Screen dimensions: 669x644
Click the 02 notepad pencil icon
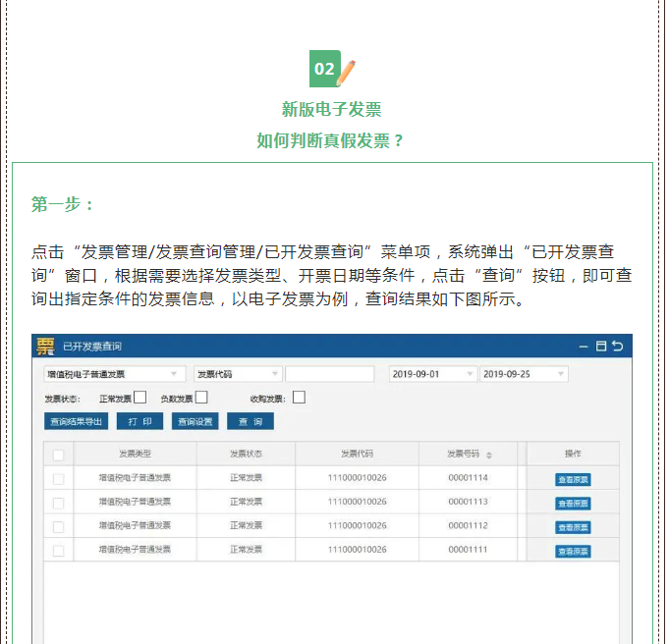pyautogui.click(x=332, y=69)
